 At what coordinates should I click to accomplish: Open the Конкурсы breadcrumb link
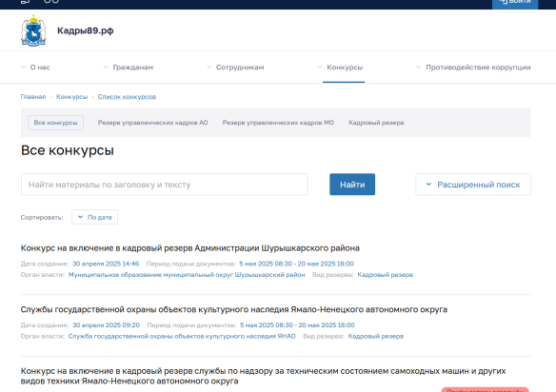pyautogui.click(x=71, y=97)
